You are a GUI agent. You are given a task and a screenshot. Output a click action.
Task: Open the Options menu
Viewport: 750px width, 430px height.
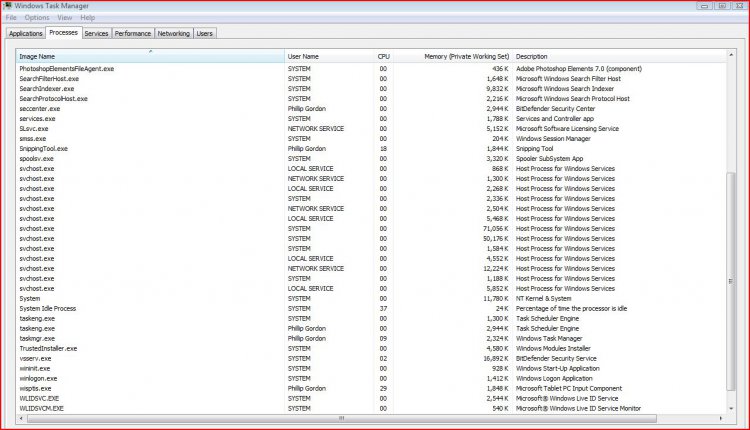click(37, 17)
